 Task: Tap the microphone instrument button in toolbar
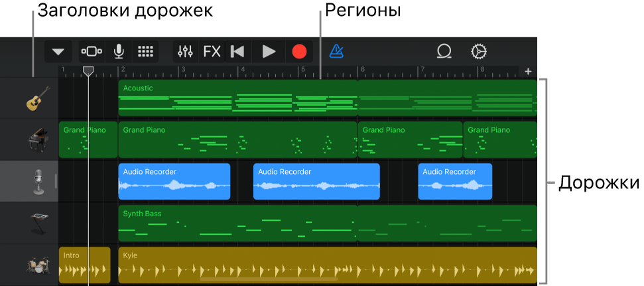tap(119, 52)
